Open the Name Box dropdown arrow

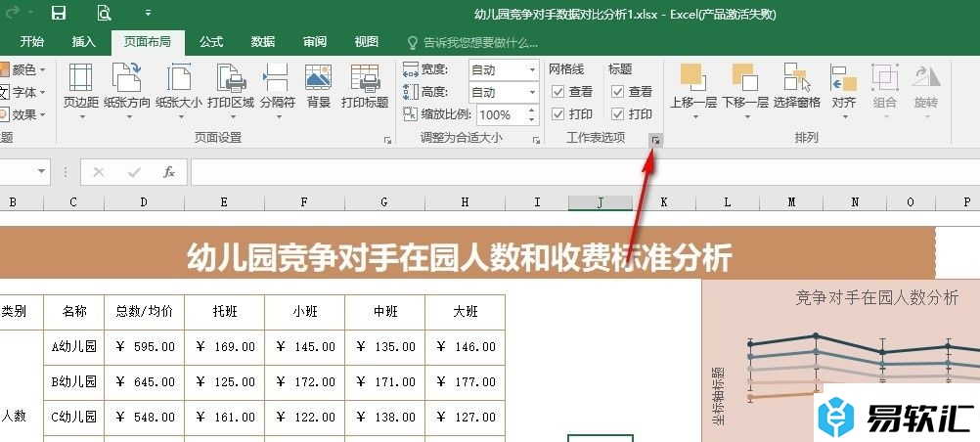[x=42, y=172]
